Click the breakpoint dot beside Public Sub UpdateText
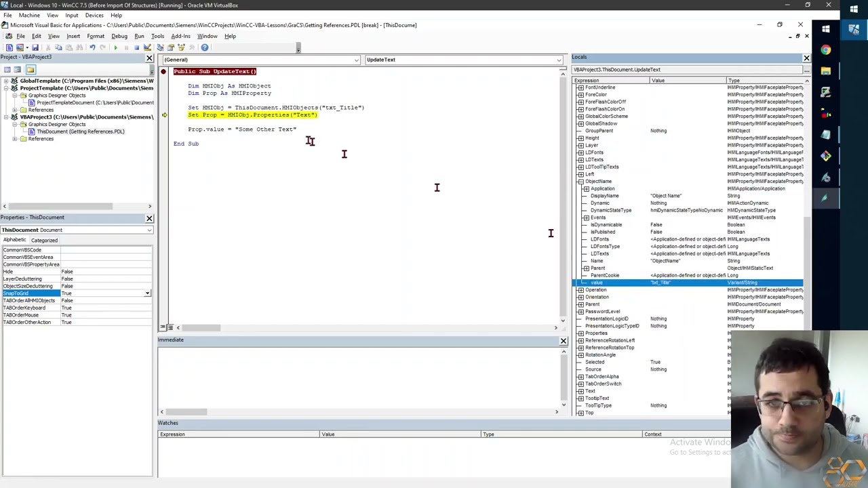The width and height of the screenshot is (868, 488). 163,71
